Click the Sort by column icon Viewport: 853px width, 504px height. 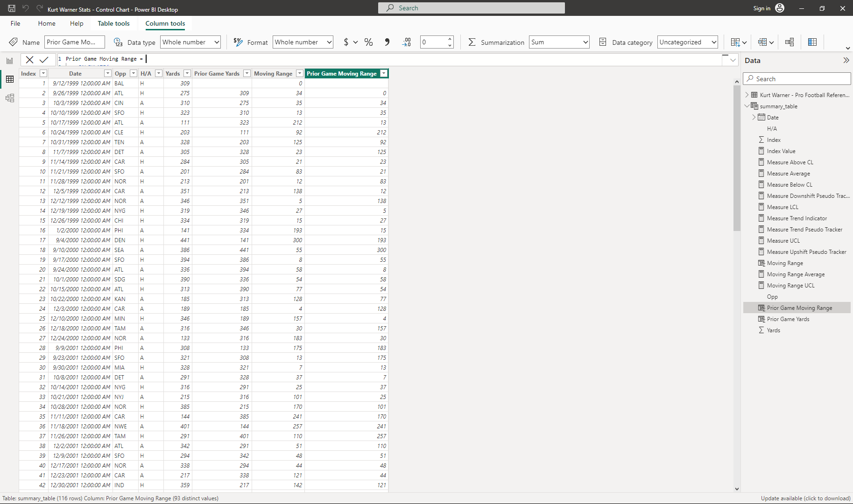(x=738, y=42)
